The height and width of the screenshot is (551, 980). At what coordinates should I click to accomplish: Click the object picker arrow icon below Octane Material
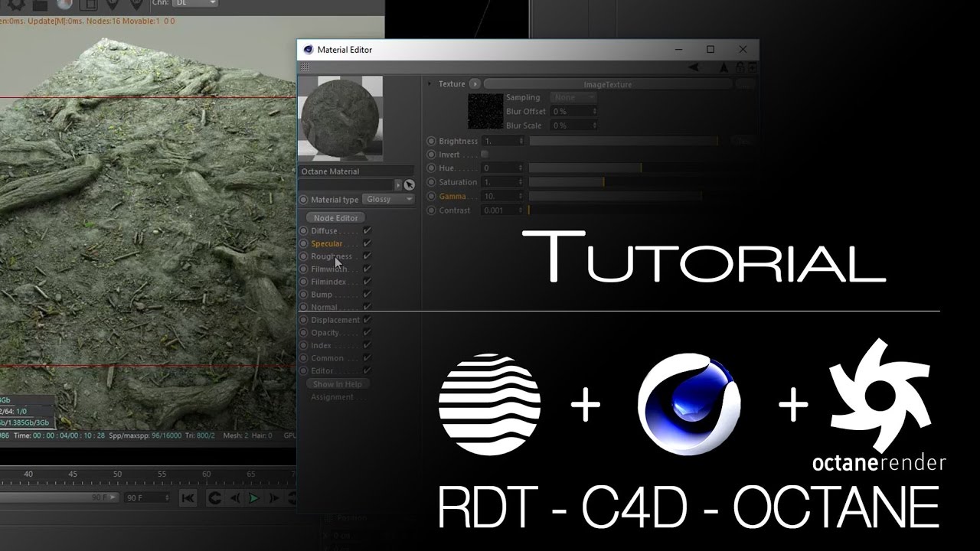tap(409, 185)
